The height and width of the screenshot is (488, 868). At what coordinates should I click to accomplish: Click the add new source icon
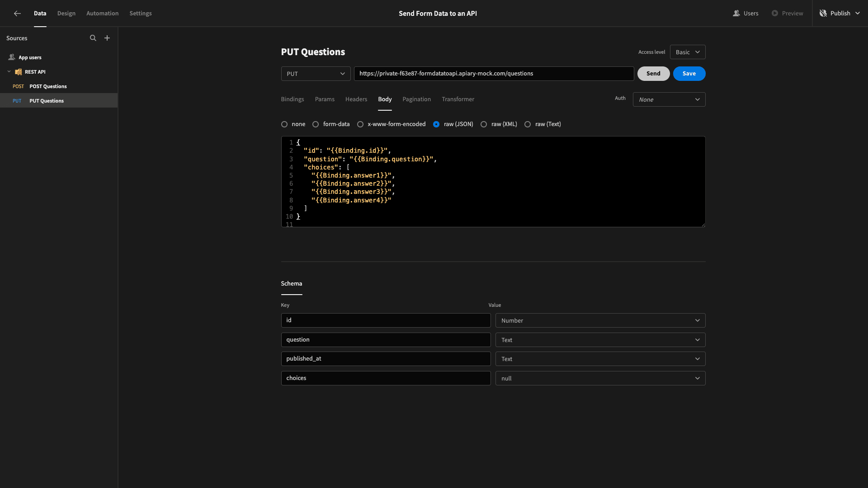106,38
